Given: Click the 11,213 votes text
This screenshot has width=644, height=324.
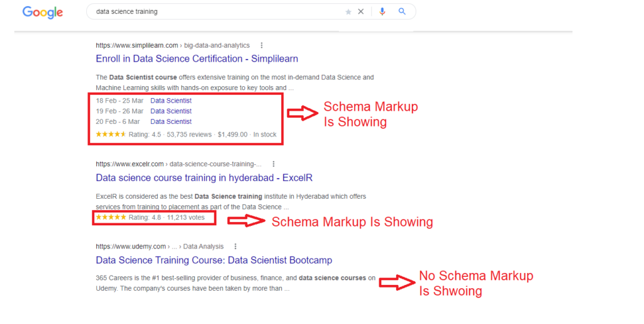Looking at the screenshot, I should pos(186,218).
